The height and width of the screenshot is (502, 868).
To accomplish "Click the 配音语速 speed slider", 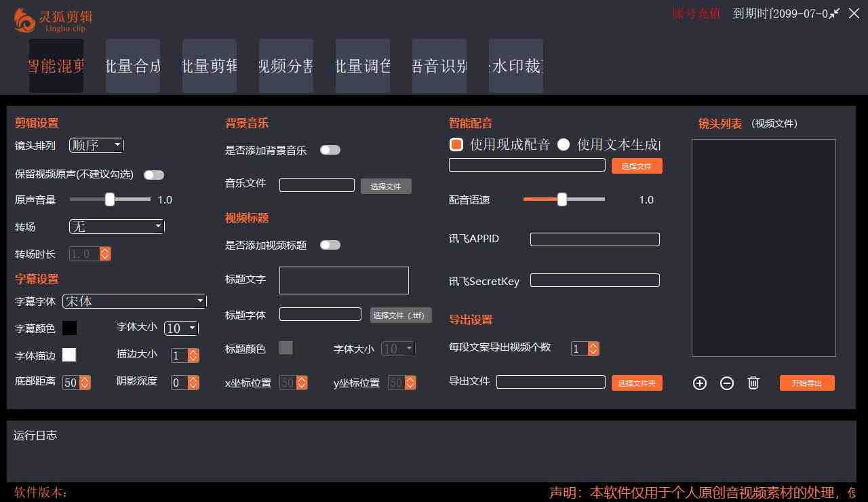I will click(562, 199).
